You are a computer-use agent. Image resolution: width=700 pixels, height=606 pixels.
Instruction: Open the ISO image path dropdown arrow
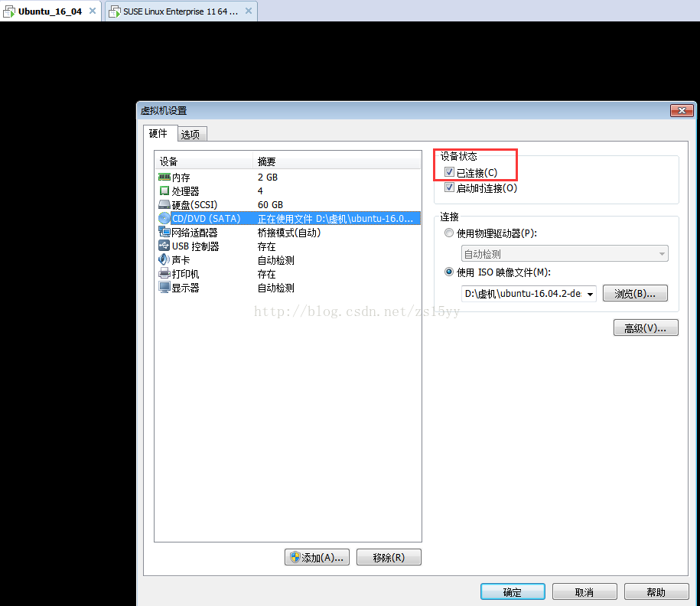590,294
